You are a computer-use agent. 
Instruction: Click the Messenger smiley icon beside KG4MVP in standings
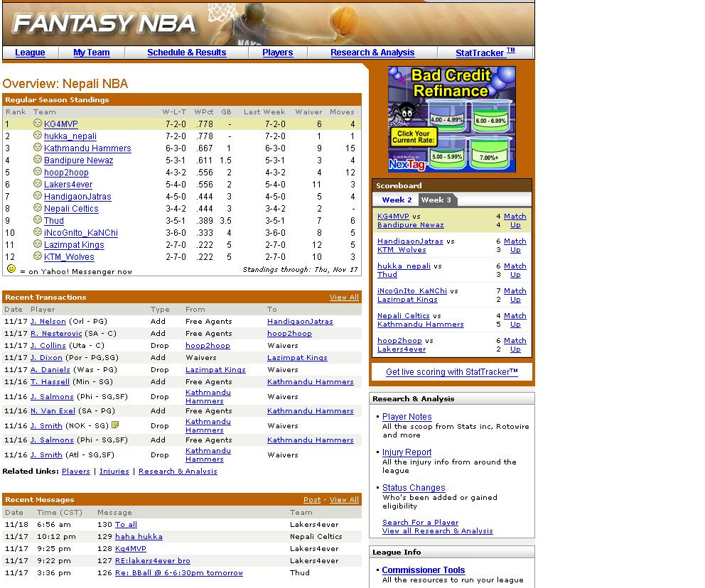click(x=38, y=124)
